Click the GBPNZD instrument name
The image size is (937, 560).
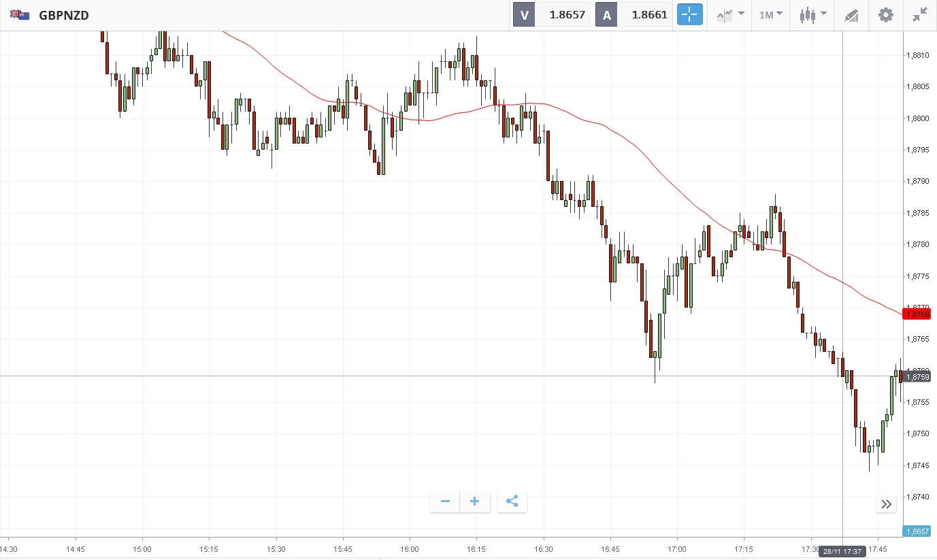tap(64, 15)
